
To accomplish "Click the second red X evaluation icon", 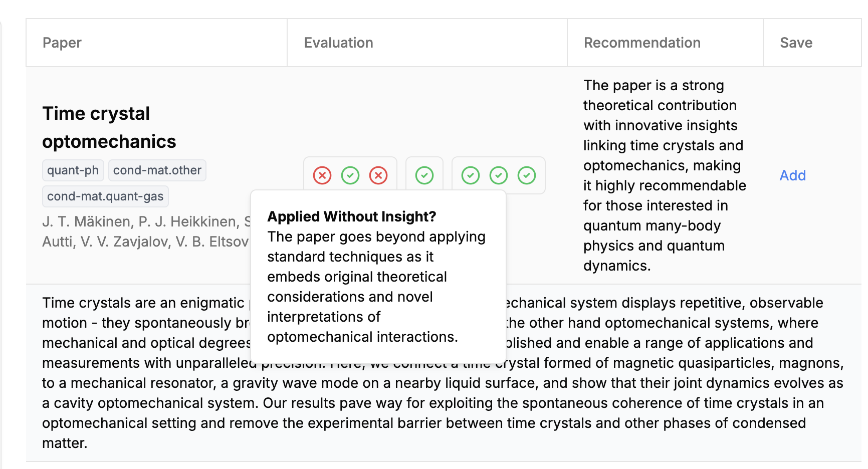I will click(x=378, y=175).
